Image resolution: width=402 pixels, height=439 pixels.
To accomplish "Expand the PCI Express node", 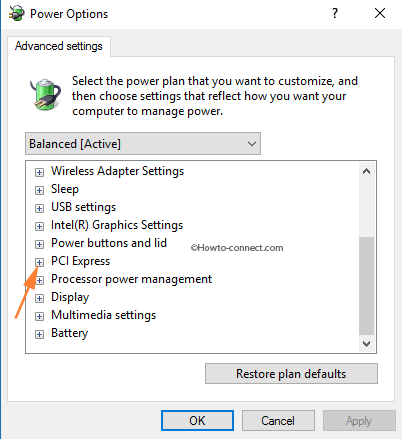I will click(x=39, y=262).
